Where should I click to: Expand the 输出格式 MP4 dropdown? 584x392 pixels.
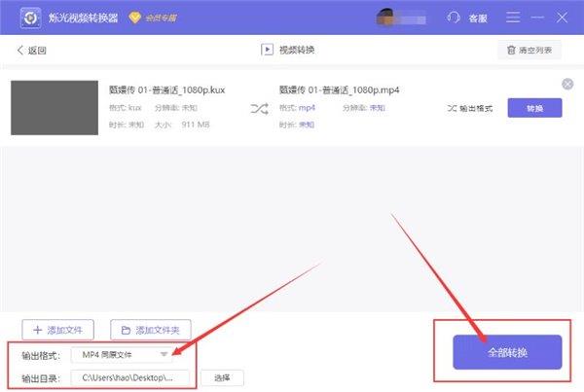point(122,355)
